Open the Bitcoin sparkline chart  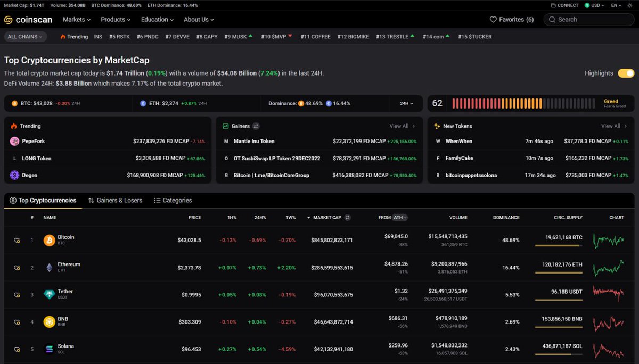pyautogui.click(x=608, y=240)
